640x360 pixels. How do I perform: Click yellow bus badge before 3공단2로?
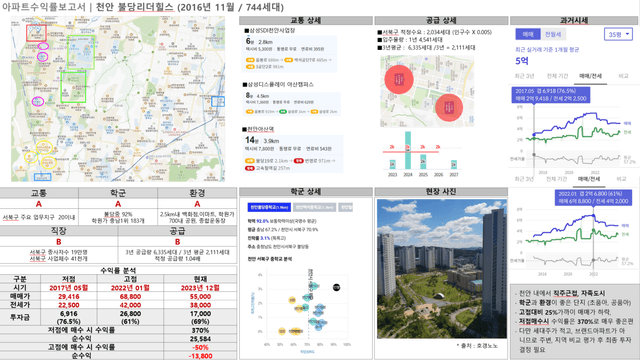tap(249, 67)
